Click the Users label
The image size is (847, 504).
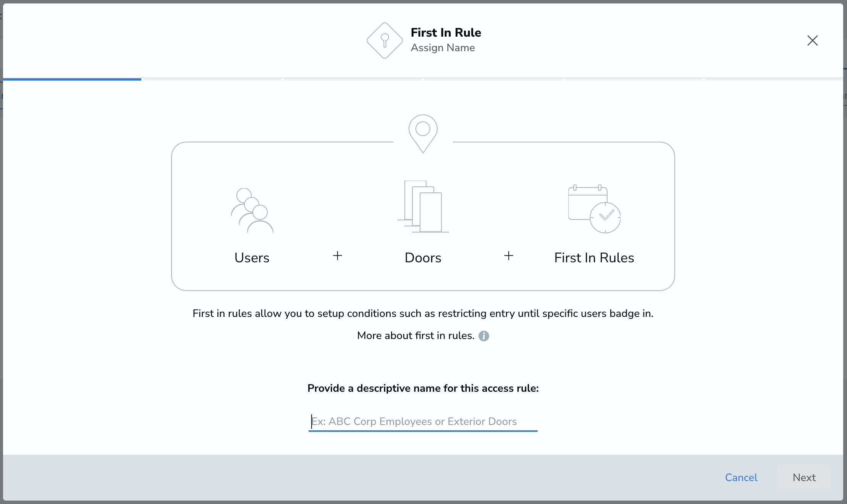[252, 258]
